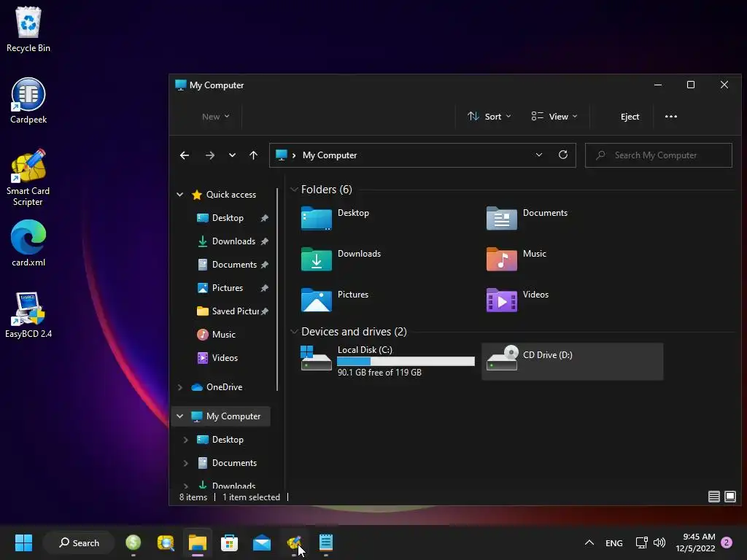This screenshot has height=560, width=747.
Task: Unpin Desktop from Quick access
Action: [264, 217]
